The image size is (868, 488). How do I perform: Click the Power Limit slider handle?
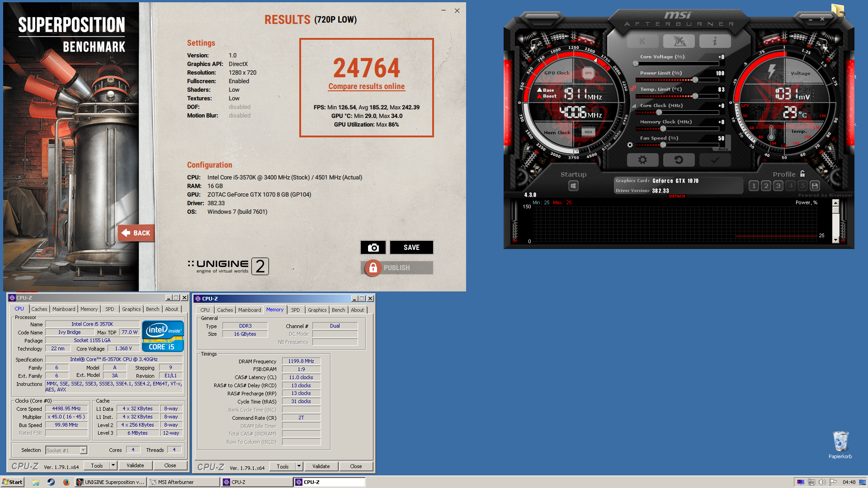point(695,80)
